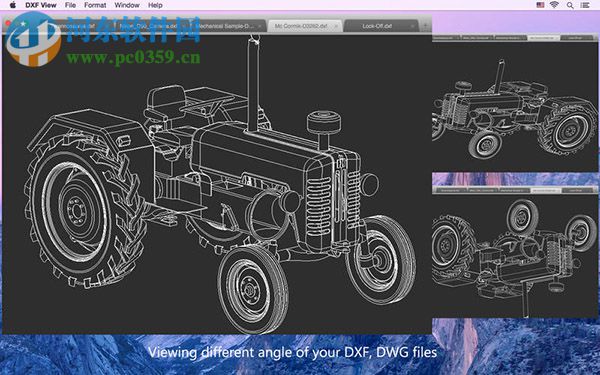Open the DXF View application menu
Viewport: 600px width, 375px height.
(x=41, y=5)
